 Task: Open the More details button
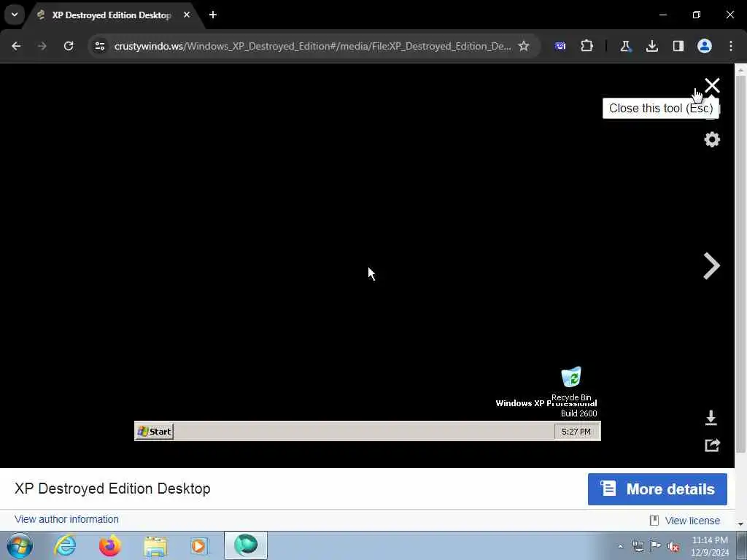pyautogui.click(x=657, y=489)
